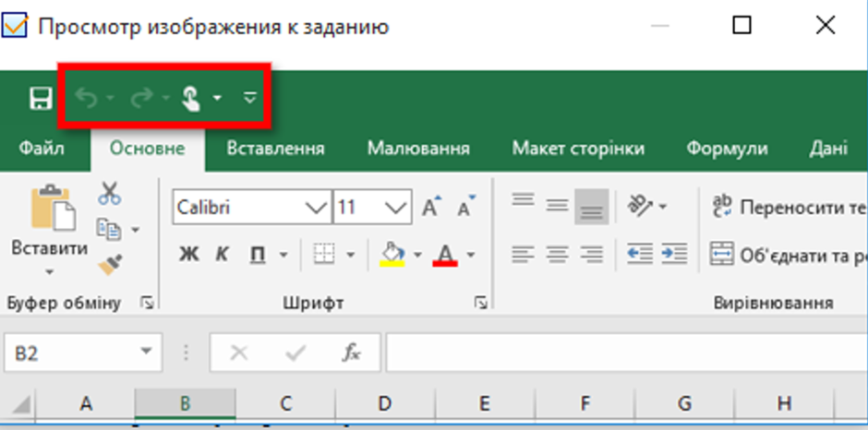The image size is (868, 430).
Task: Click the Cut scissors icon
Action: (x=110, y=193)
